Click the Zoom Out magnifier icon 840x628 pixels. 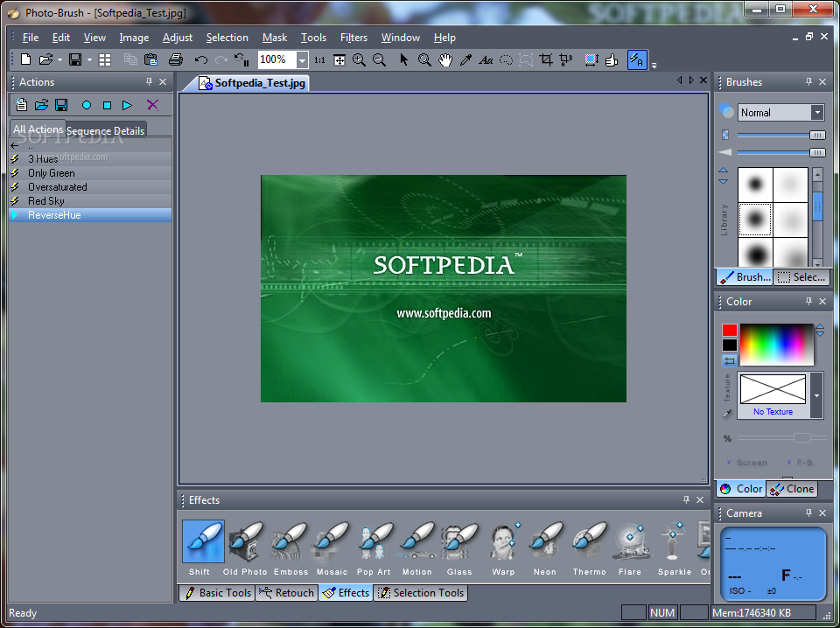379,59
